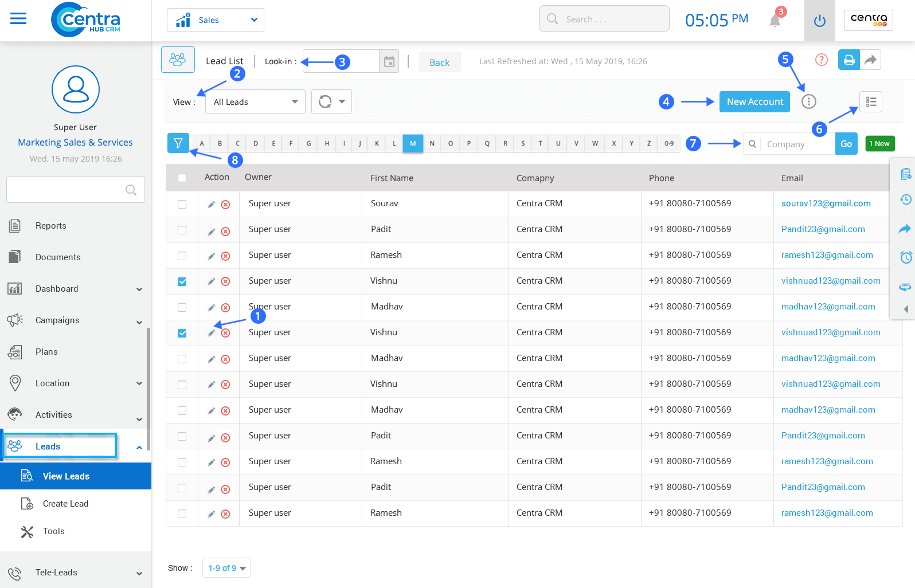Click the edit pencil for Sourav row
This screenshot has width=915, height=588.
click(212, 205)
